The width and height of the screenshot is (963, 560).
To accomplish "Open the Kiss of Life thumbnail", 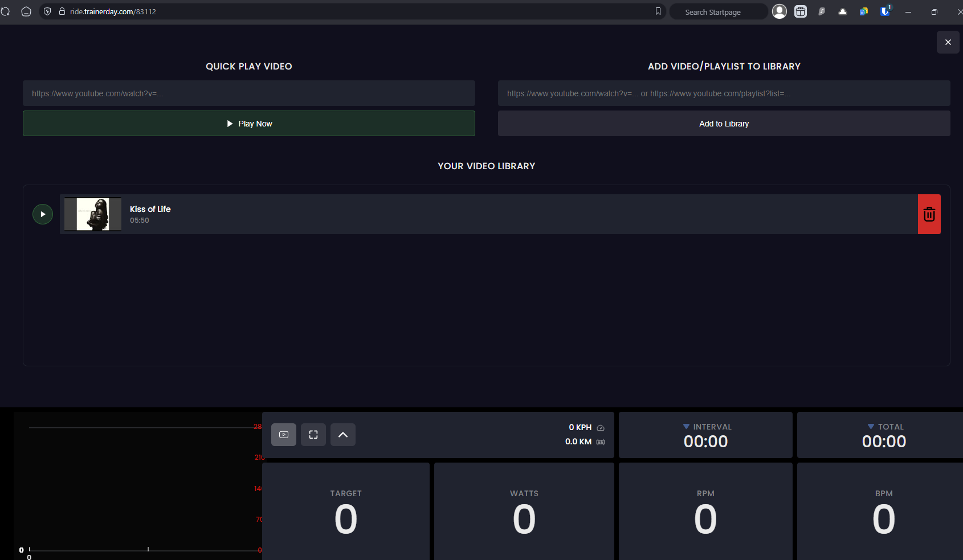I will click(x=93, y=214).
